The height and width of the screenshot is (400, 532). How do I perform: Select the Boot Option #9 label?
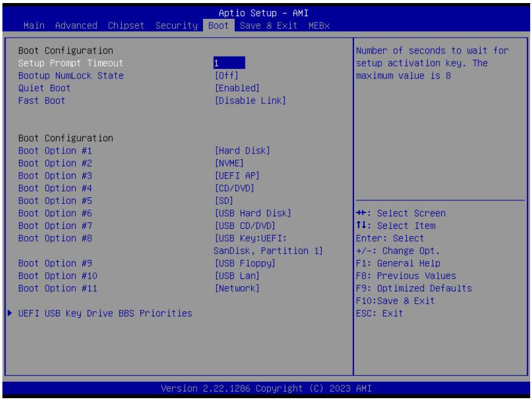(55, 263)
